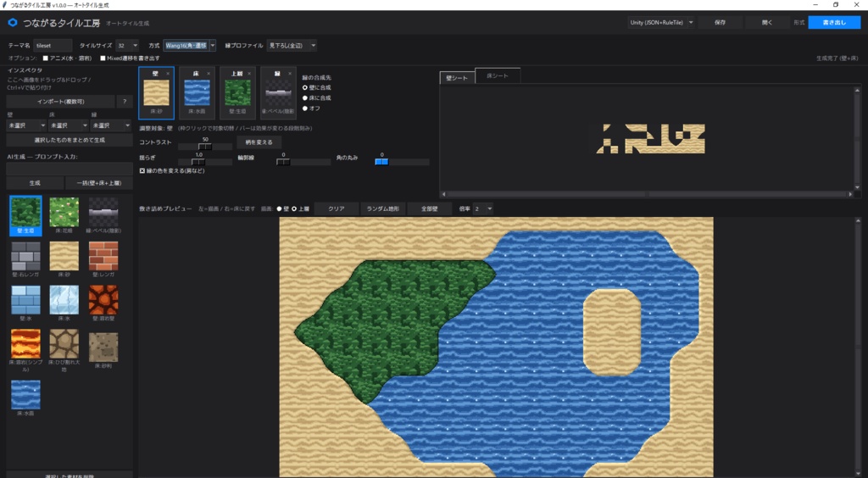The width and height of the screenshot is (868, 478).
Task: Click the 書き出し export button
Action: click(x=834, y=23)
